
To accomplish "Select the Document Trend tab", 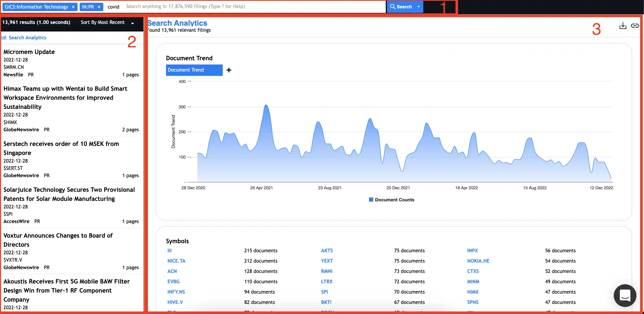I will point(194,70).
